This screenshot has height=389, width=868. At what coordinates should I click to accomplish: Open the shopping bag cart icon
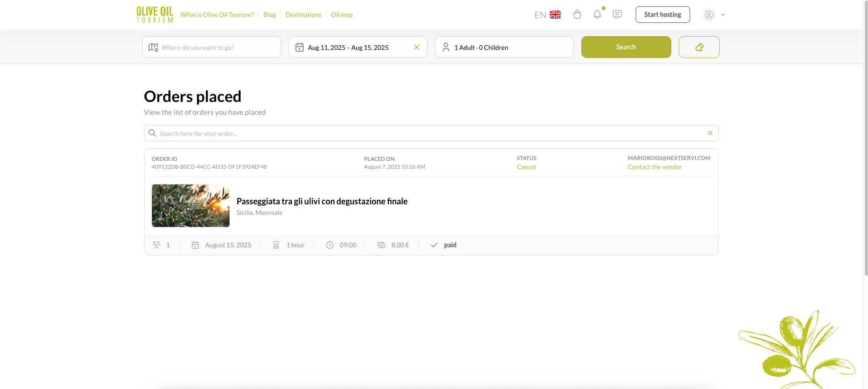pos(577,15)
